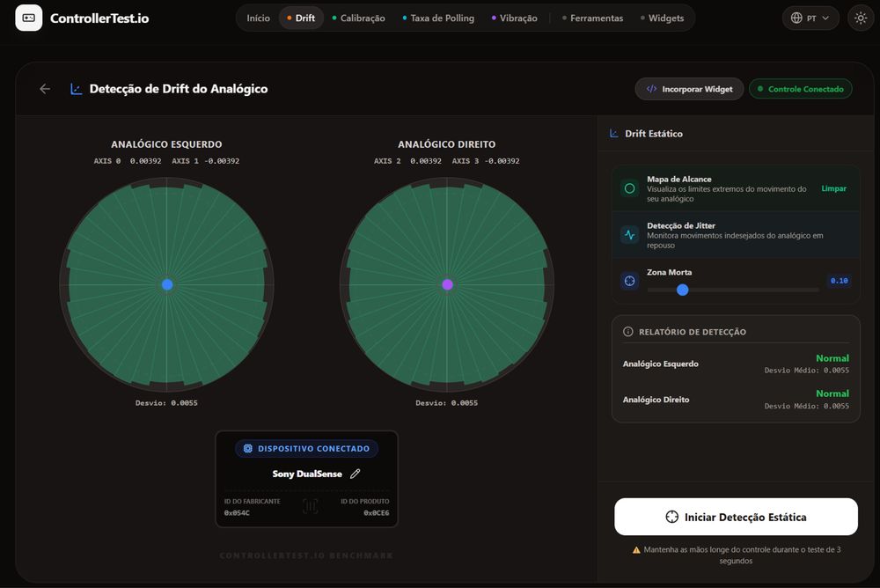
Task: Click the Zona Morta slider handle
Action: (683, 290)
